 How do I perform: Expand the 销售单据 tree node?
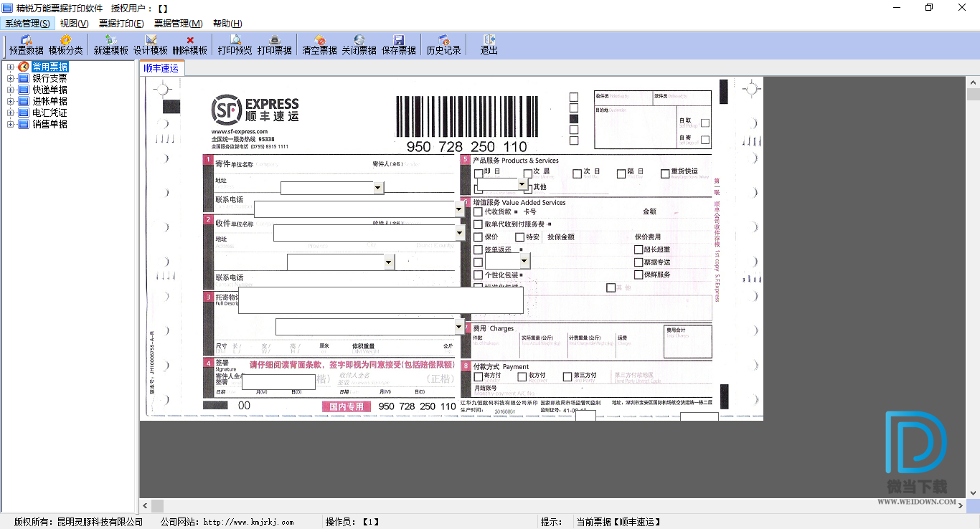click(10, 124)
